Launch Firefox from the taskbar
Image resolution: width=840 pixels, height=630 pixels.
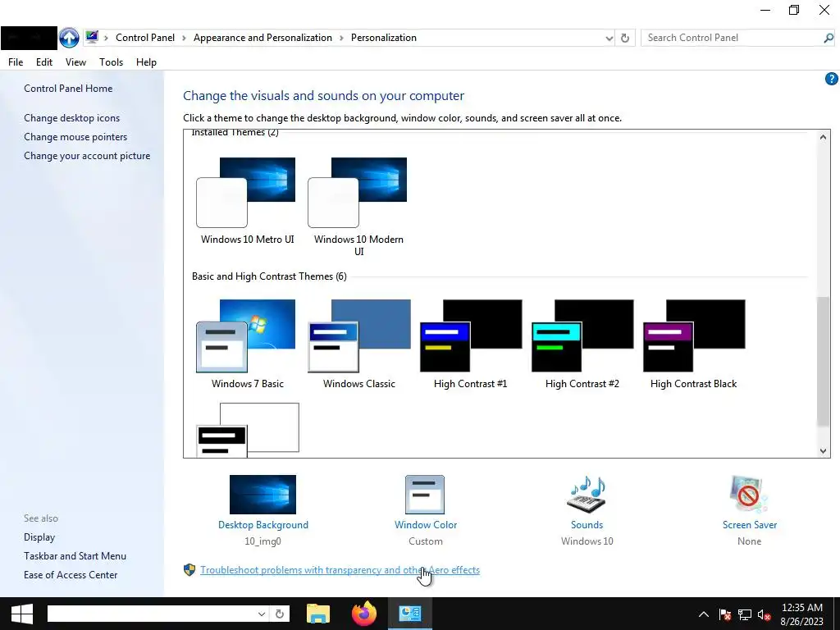click(x=363, y=614)
